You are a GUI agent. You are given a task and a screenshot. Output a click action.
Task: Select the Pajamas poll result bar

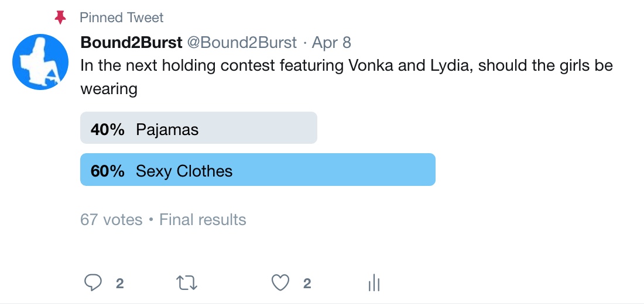click(198, 128)
